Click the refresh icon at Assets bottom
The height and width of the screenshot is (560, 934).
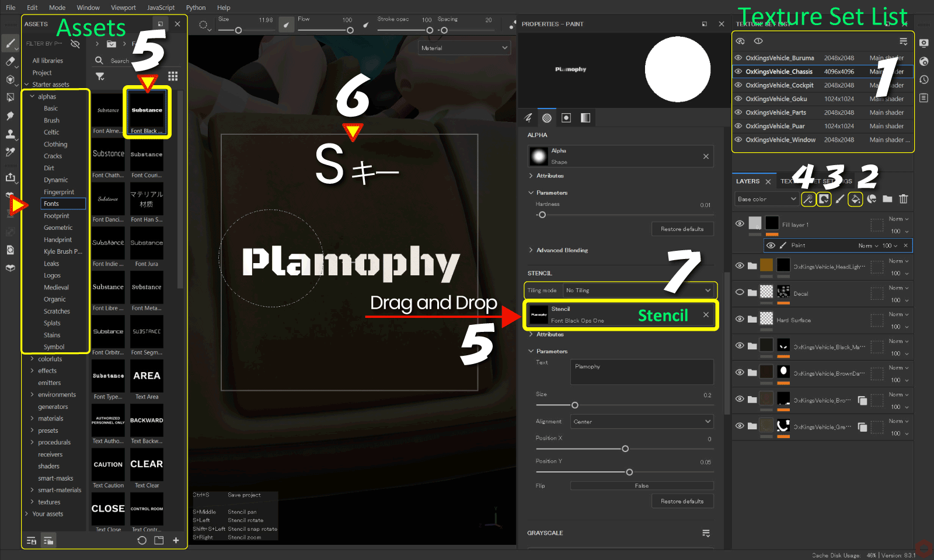point(142,540)
